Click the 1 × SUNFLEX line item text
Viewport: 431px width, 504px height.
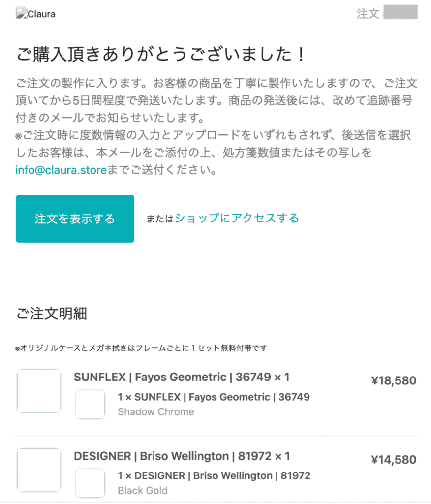tap(214, 397)
